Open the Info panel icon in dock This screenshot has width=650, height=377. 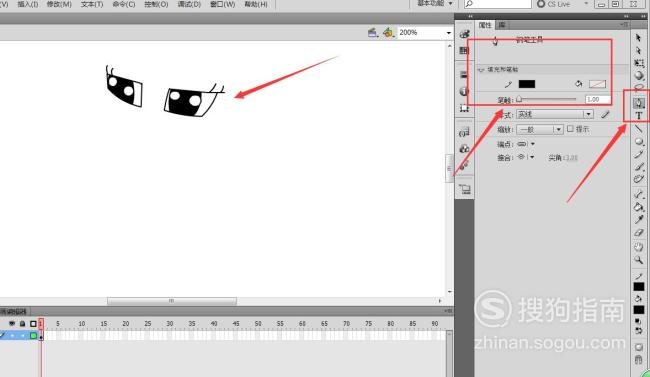464,91
